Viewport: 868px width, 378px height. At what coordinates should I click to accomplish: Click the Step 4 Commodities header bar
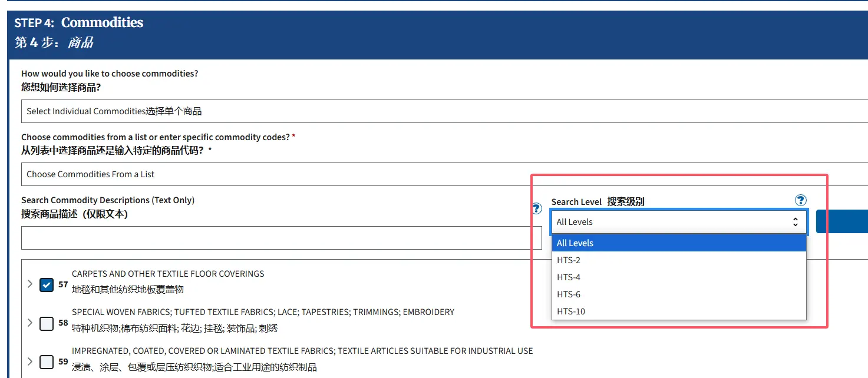tap(436, 32)
